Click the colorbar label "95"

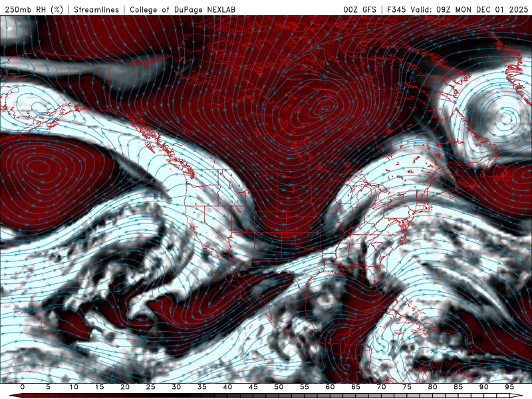click(509, 387)
